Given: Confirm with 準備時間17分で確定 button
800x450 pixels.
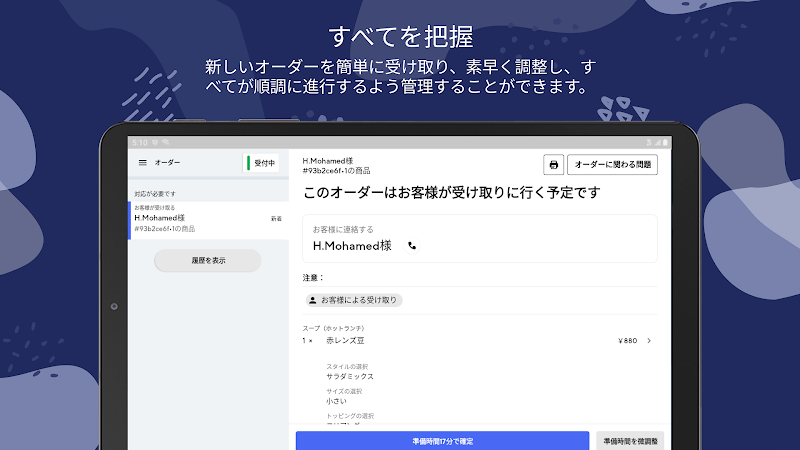Looking at the screenshot, I should 442,440.
